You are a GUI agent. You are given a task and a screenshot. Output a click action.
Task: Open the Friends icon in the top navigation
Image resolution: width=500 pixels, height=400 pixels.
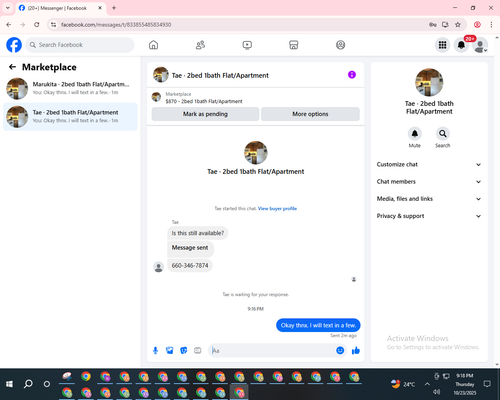(200, 45)
